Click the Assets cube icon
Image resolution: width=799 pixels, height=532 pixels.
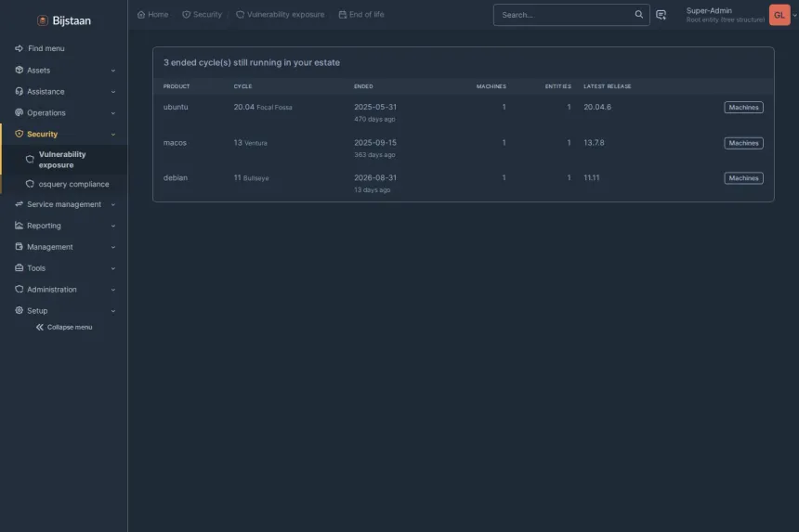19,70
